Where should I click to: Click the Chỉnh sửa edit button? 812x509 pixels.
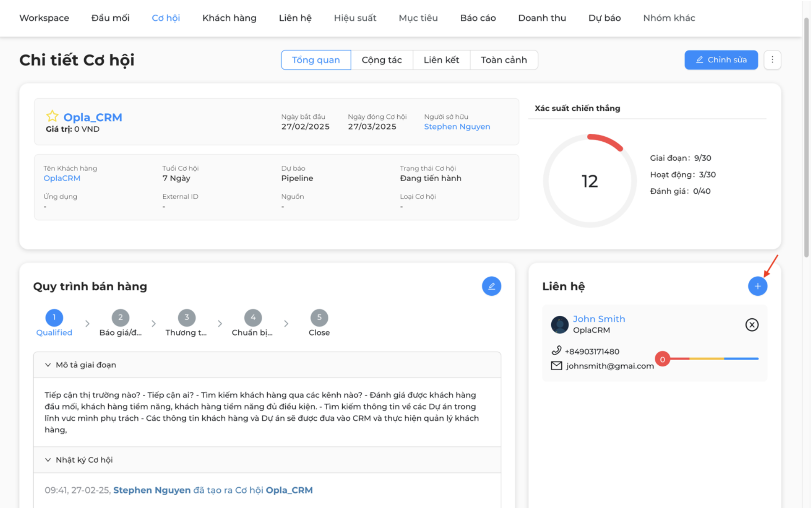point(721,60)
